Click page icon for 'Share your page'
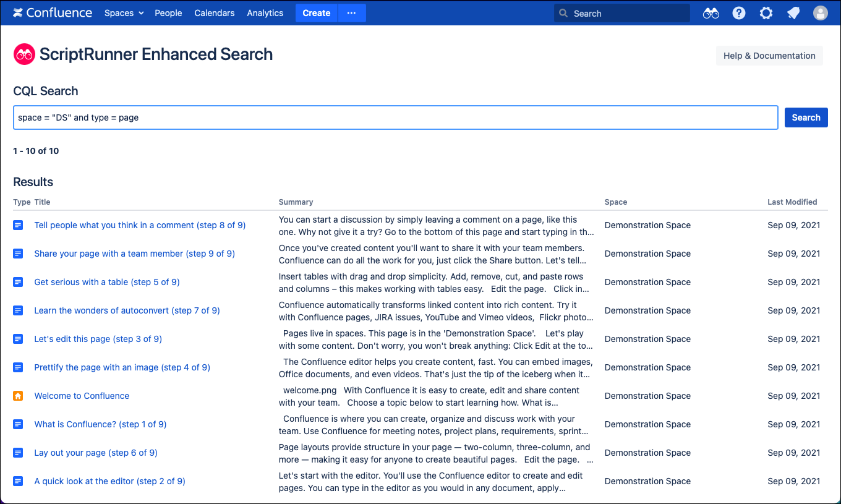 [x=18, y=254]
